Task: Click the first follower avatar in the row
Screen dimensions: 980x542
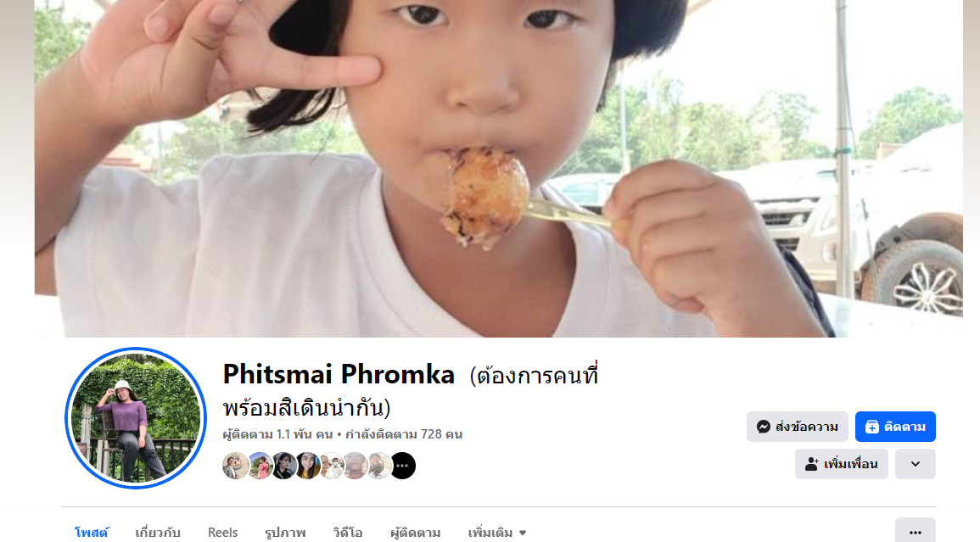Action: pos(235,466)
